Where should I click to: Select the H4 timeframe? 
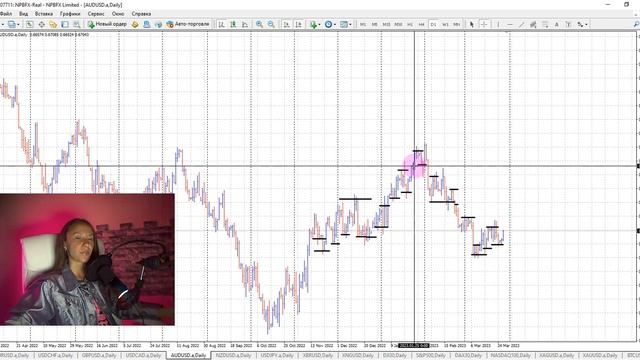pyautogui.click(x=422, y=24)
